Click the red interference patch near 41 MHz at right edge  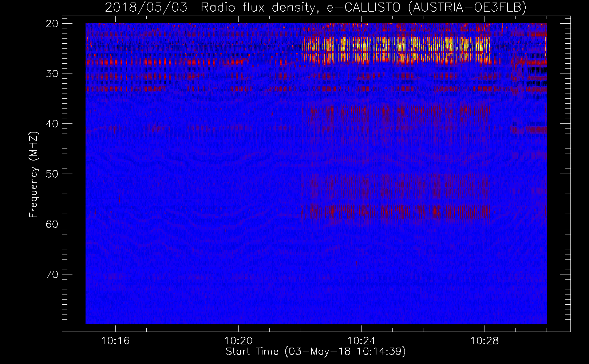click(528, 129)
